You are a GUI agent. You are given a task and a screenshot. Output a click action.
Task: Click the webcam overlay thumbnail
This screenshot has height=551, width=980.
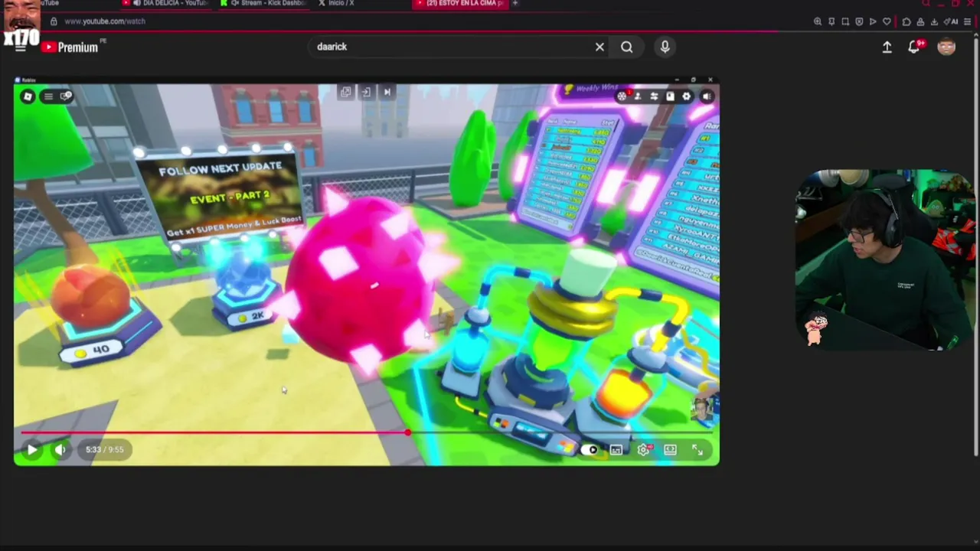884,260
